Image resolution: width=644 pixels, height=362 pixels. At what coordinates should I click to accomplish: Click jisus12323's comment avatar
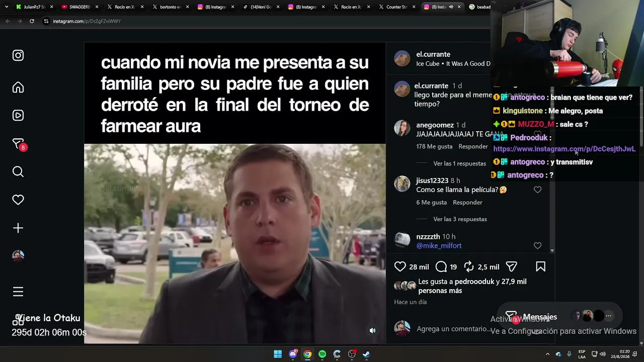402,184
